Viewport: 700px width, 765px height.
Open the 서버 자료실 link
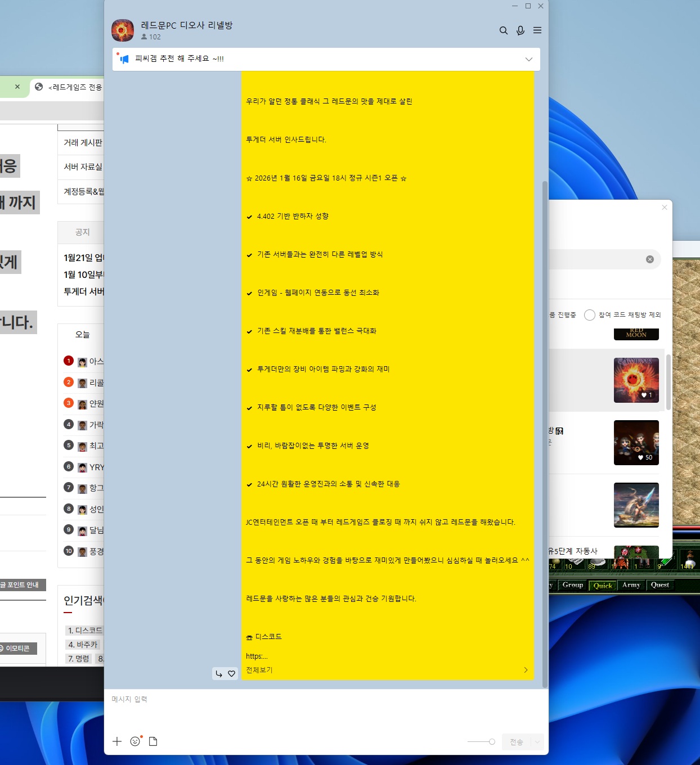point(83,167)
